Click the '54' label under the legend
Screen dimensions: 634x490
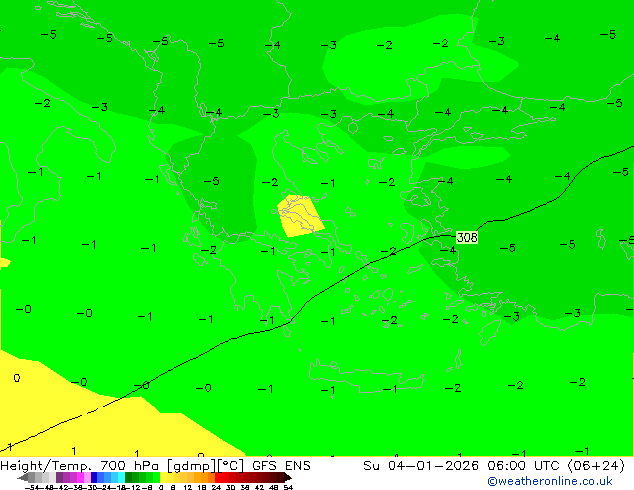point(287,487)
